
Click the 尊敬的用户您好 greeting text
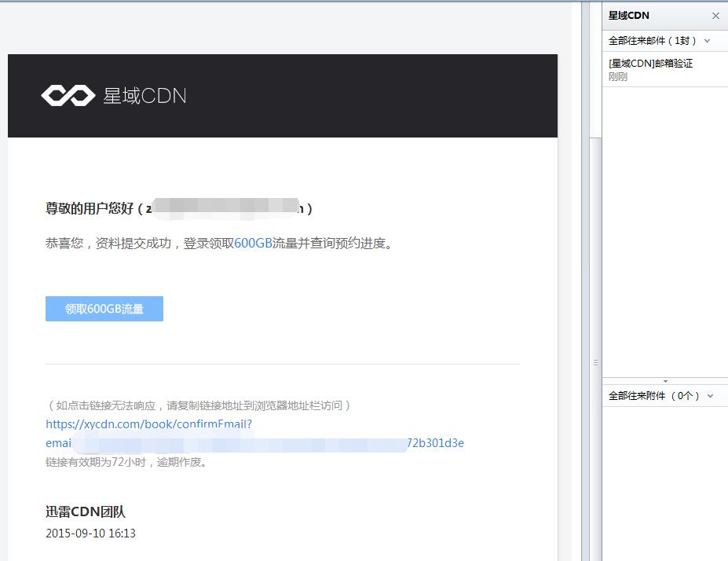[x=90, y=208]
